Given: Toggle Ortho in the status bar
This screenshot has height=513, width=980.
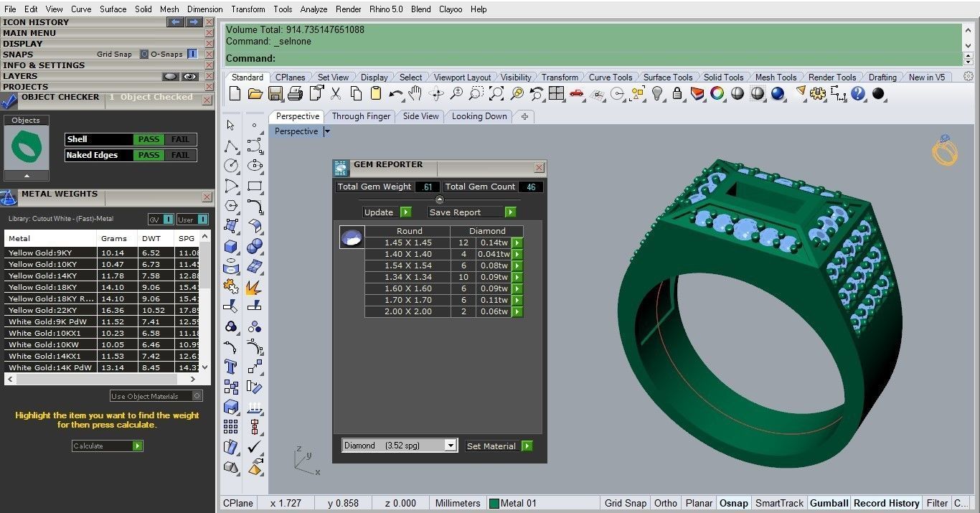Looking at the screenshot, I should (666, 503).
